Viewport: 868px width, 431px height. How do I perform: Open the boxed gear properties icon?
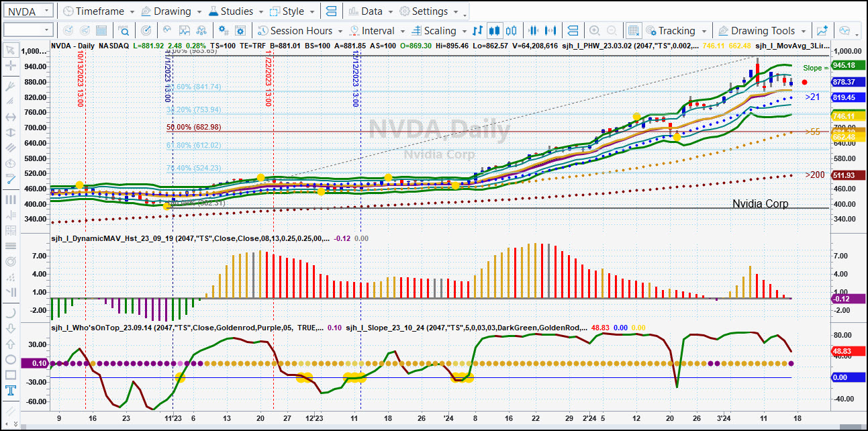click(241, 30)
